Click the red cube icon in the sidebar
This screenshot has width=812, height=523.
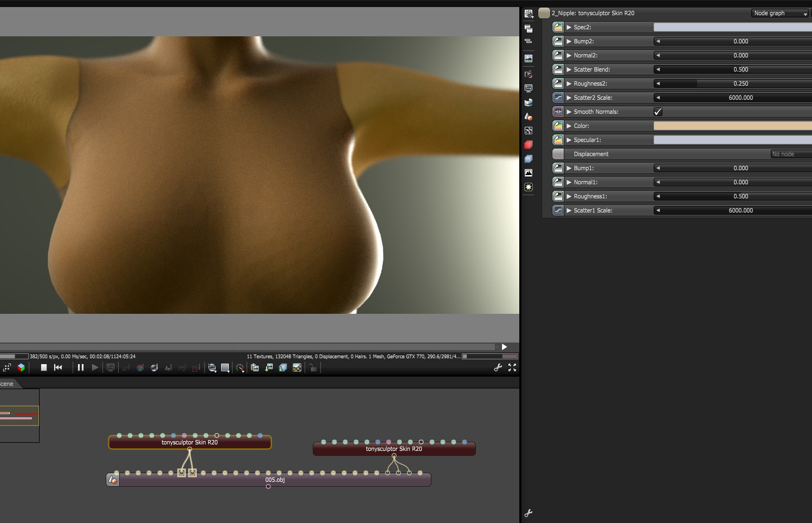529,145
